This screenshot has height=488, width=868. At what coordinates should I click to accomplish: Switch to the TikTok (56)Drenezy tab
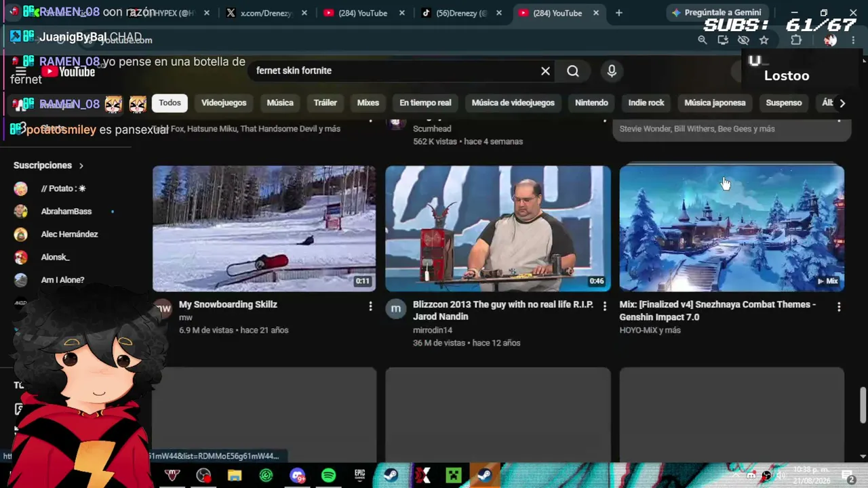(x=461, y=13)
